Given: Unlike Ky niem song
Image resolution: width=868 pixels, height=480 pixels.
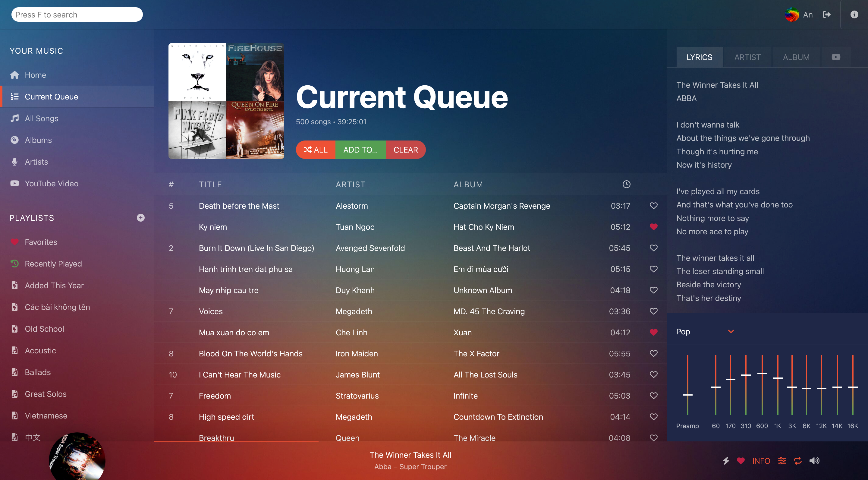Looking at the screenshot, I should point(653,227).
